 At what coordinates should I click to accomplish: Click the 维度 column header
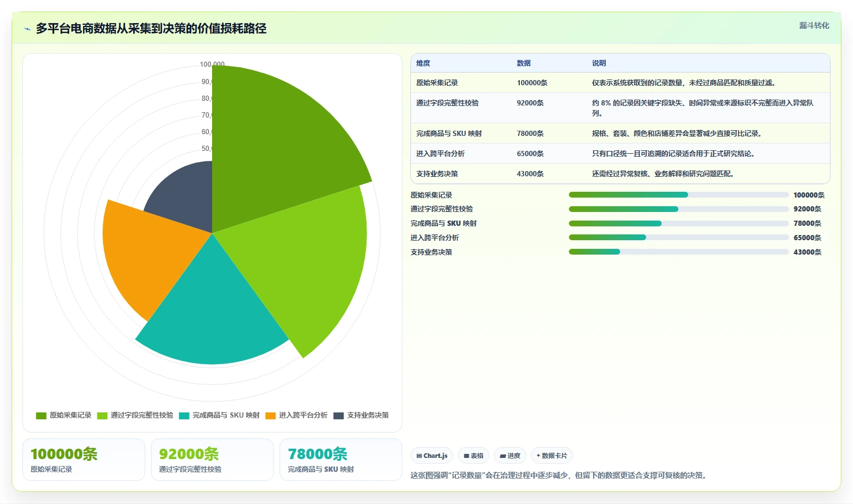[x=423, y=63]
